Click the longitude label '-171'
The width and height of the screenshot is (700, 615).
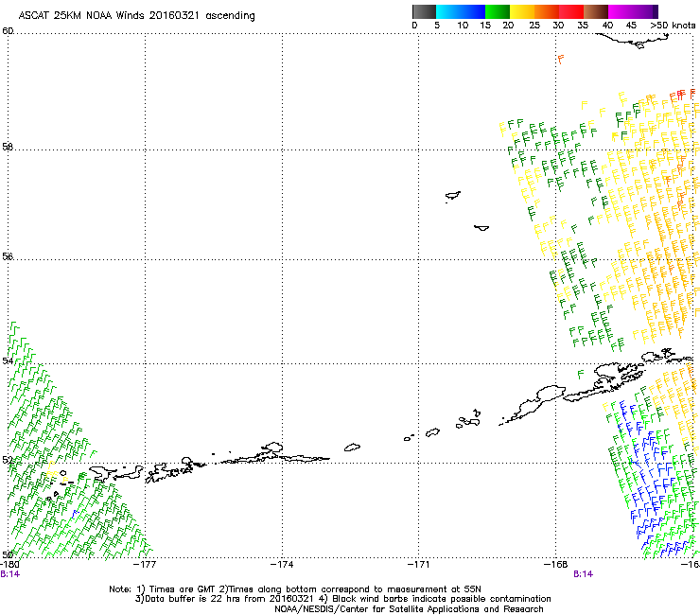click(419, 565)
